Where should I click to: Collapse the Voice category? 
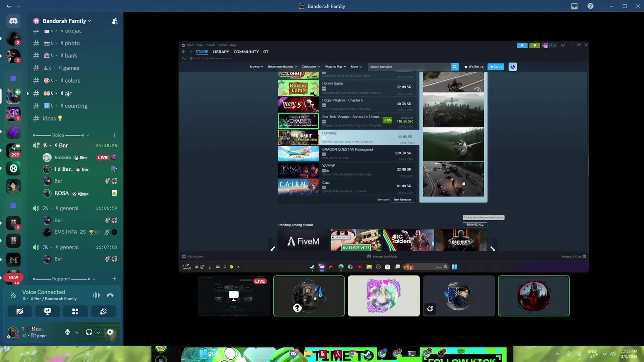click(x=61, y=135)
